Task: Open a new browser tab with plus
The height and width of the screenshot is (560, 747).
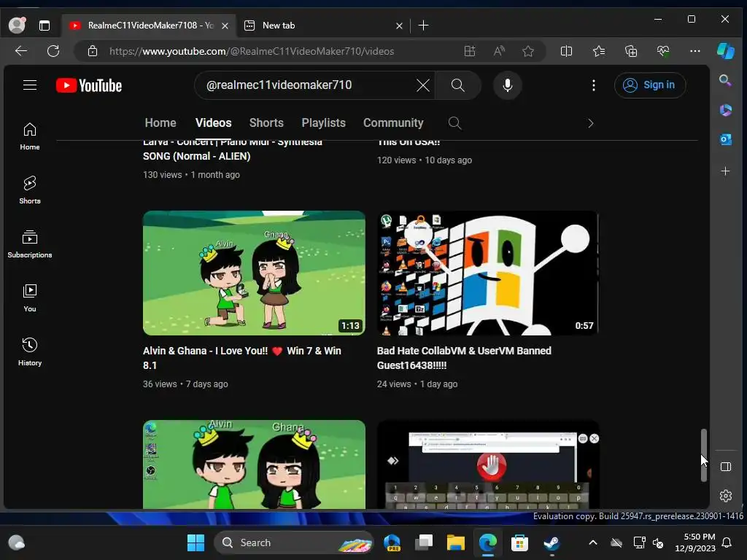Action: click(423, 26)
